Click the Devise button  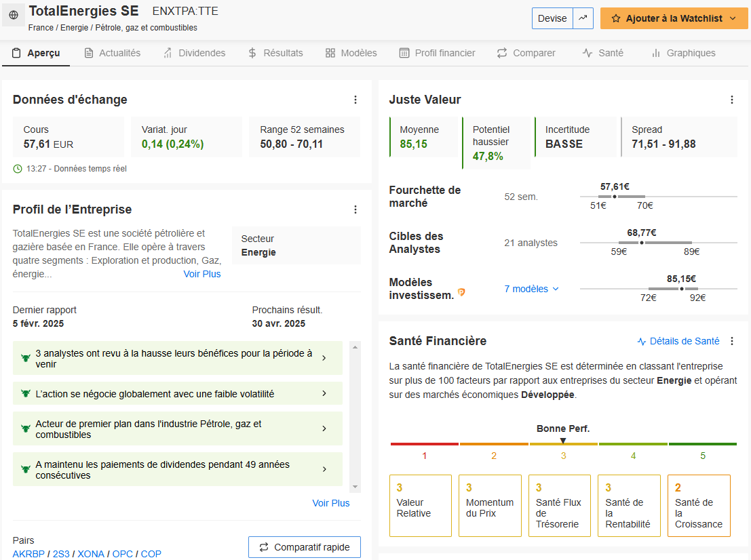552,18
